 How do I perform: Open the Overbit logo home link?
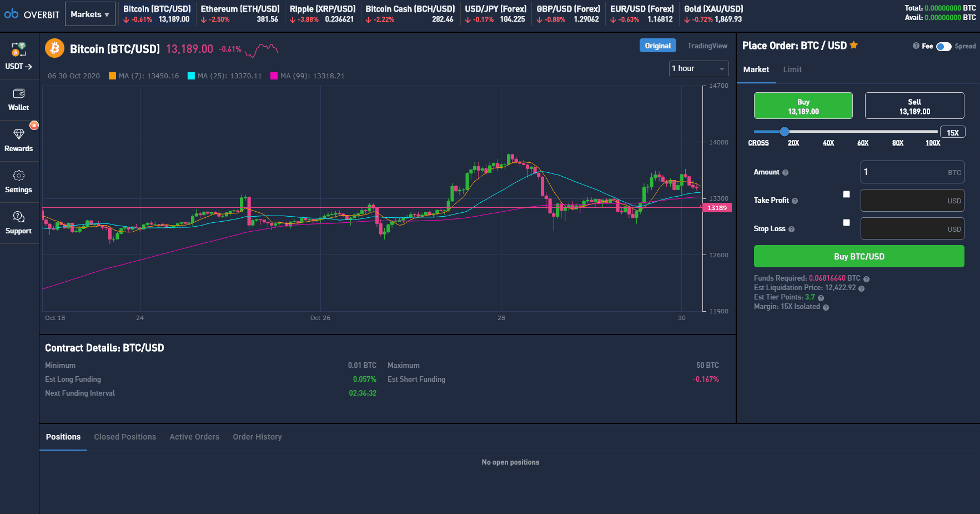point(32,14)
